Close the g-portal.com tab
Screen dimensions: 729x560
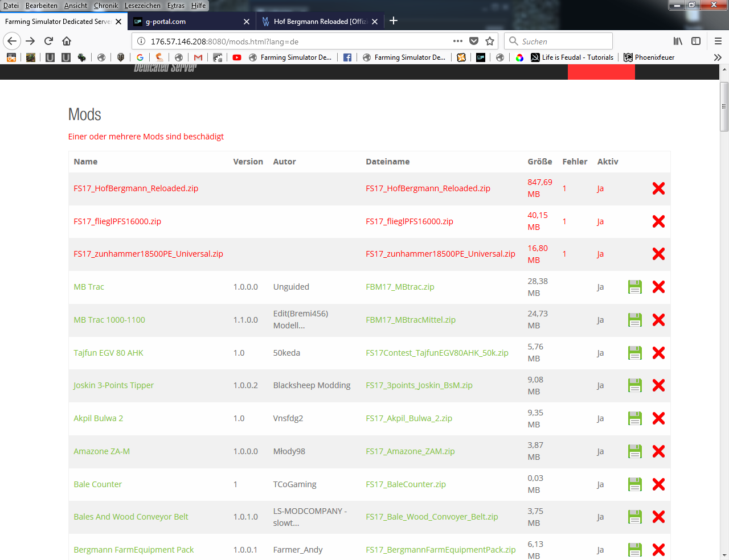point(247,22)
